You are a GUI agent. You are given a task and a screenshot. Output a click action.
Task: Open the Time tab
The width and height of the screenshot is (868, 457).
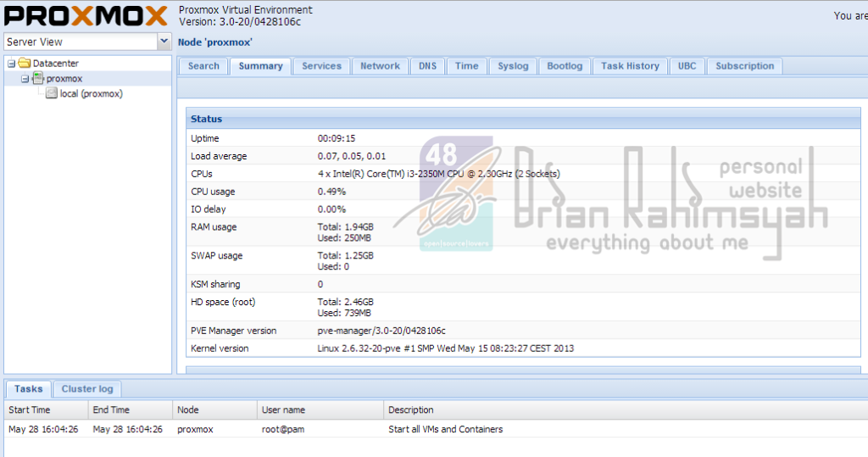467,66
